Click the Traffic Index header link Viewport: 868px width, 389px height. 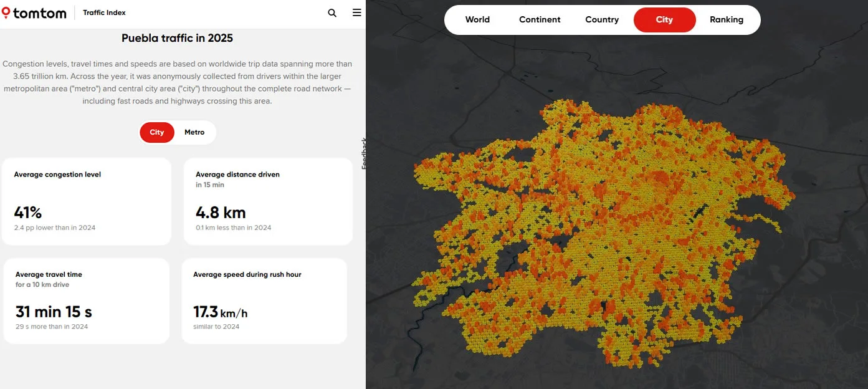coord(104,12)
